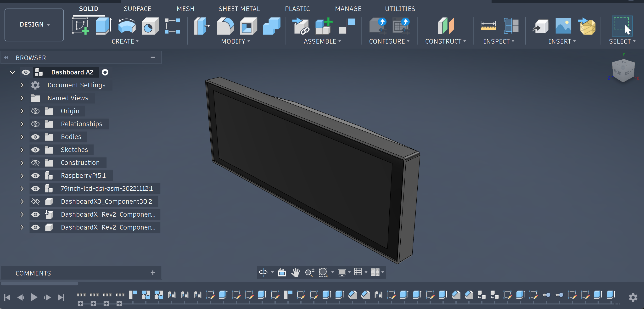Add a comment with plus button
The image size is (644, 309).
coord(153,273)
